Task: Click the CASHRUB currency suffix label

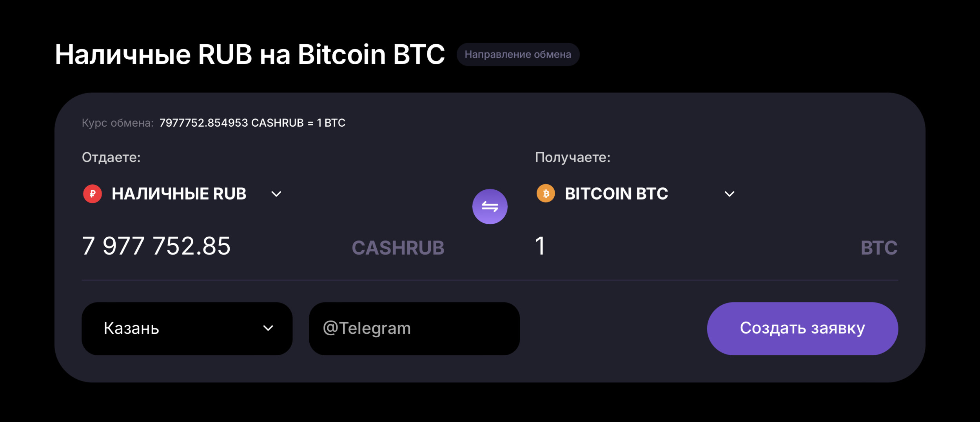Action: [x=398, y=248]
